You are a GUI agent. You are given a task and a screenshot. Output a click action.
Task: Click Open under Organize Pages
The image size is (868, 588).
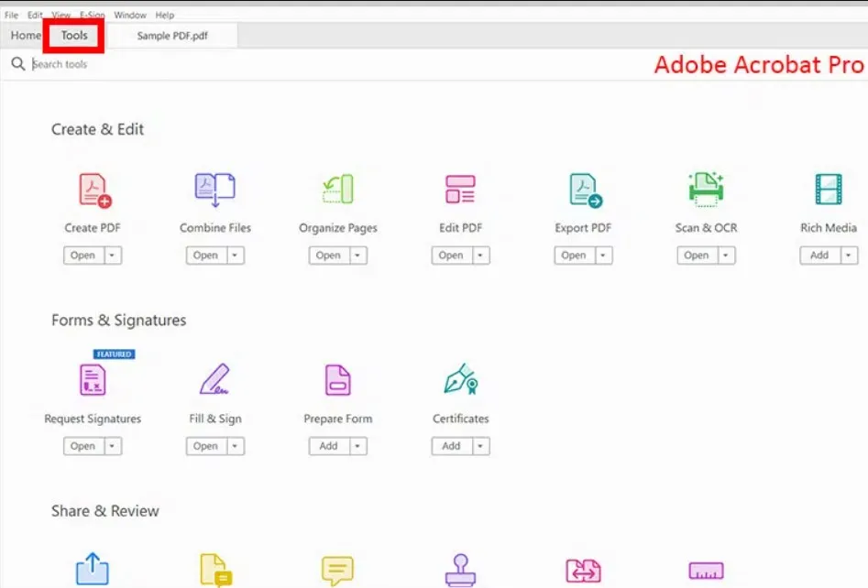(329, 256)
